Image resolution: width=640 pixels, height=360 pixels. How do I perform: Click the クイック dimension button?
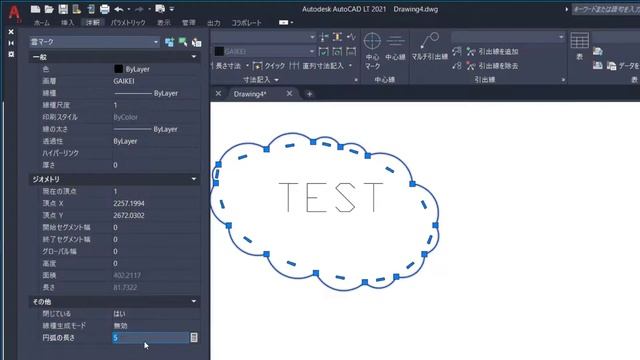(x=269, y=66)
